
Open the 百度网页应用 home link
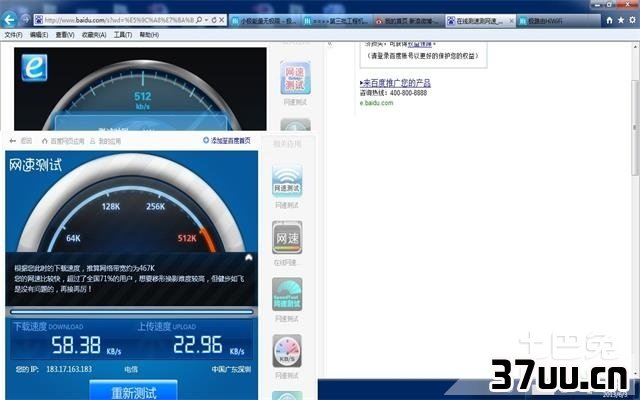pos(63,141)
